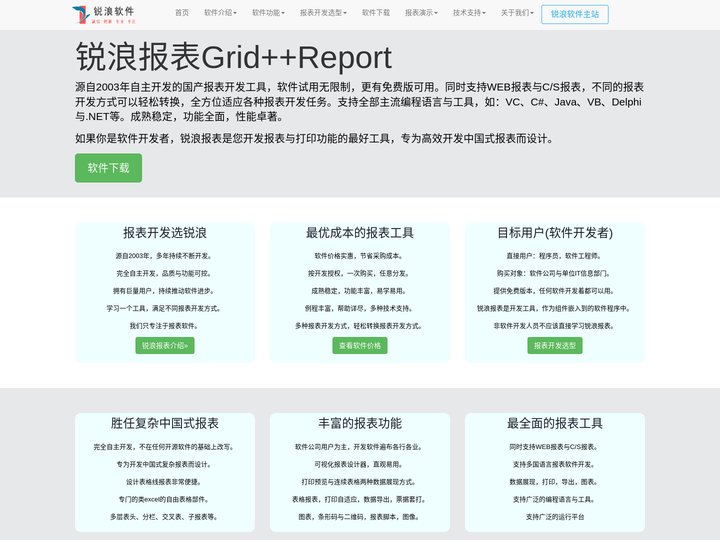Viewport: 720px width, 540px height.
Task: Expand the 软件介绍 dropdown menu
Action: point(220,13)
